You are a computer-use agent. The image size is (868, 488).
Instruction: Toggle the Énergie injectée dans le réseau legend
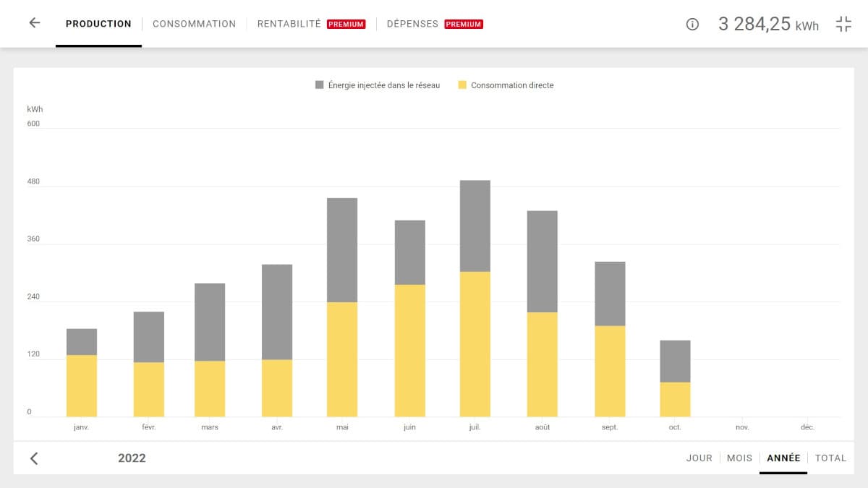(383, 85)
